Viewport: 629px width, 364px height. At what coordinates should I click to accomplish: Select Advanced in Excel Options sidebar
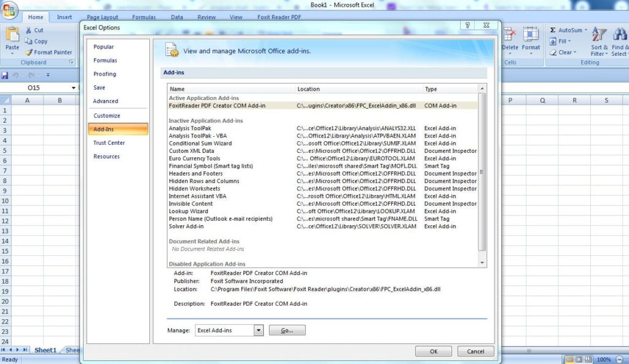click(118, 101)
